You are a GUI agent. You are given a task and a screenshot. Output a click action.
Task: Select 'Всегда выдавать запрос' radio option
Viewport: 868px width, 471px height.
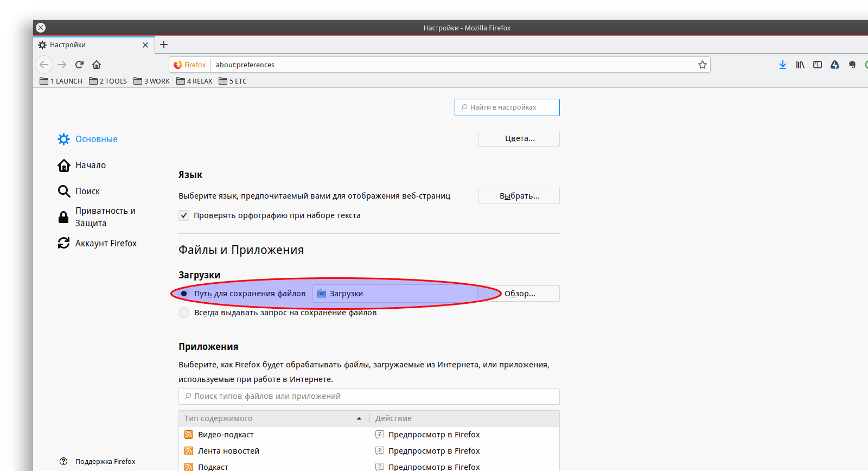(x=184, y=313)
